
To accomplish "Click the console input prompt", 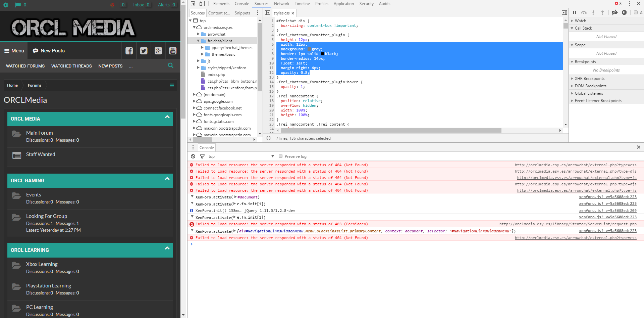I will click(x=416, y=244).
